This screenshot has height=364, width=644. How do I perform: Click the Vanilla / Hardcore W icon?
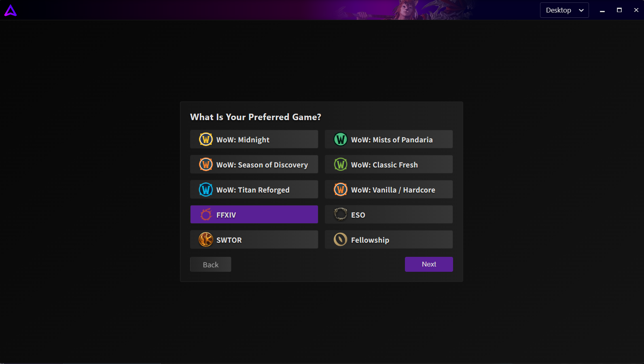tap(341, 190)
